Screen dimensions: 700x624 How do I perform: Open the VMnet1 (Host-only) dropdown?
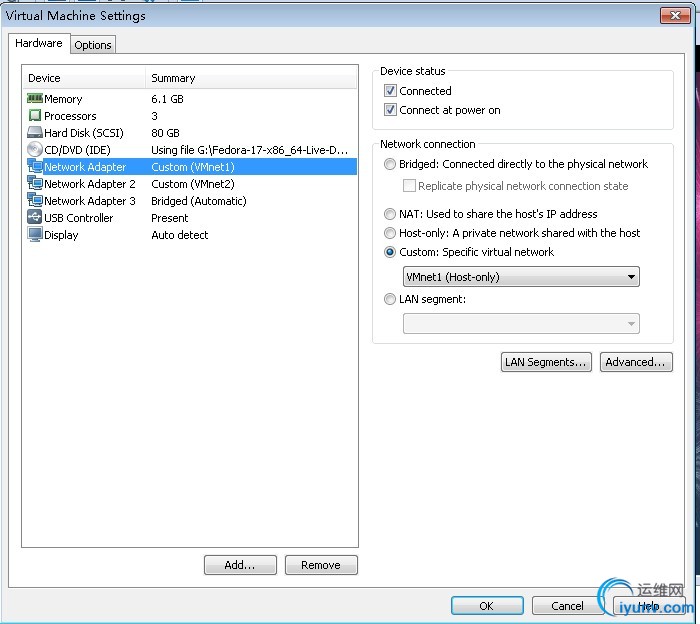click(x=521, y=277)
